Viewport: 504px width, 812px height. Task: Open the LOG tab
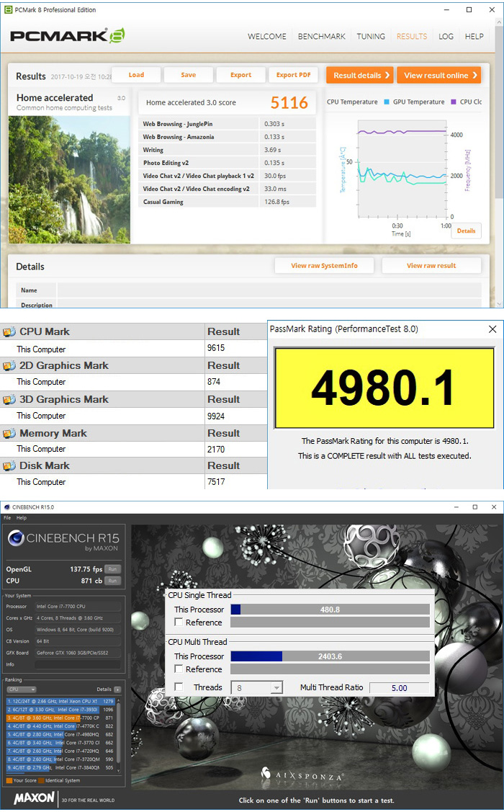[x=446, y=36]
